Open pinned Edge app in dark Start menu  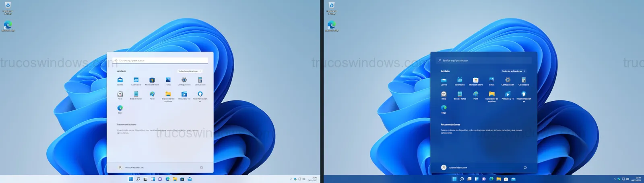[x=444, y=108]
